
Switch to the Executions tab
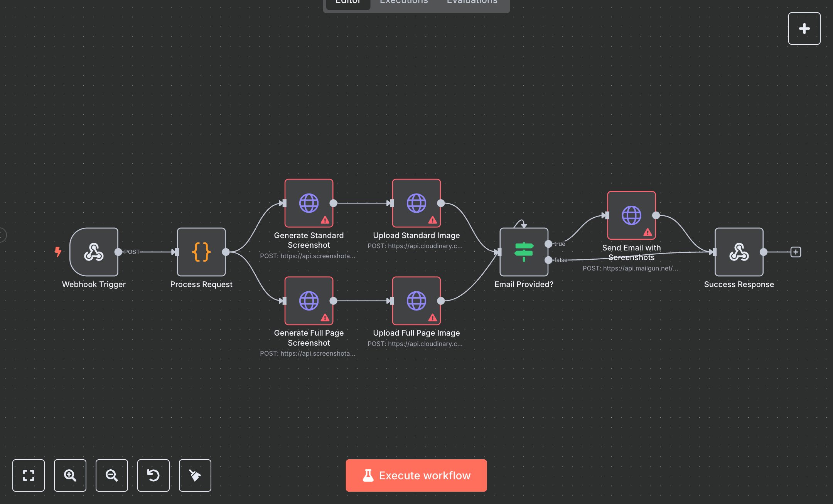point(403,3)
